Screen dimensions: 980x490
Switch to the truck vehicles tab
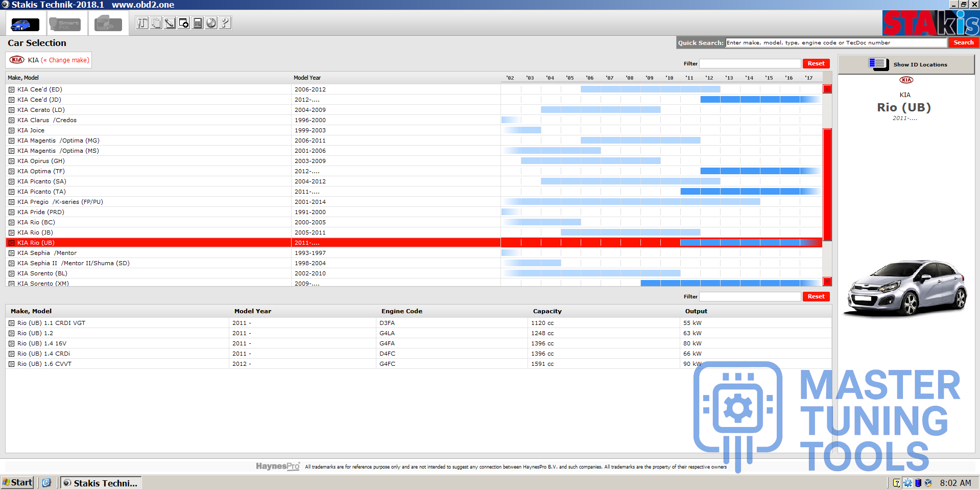[108, 24]
